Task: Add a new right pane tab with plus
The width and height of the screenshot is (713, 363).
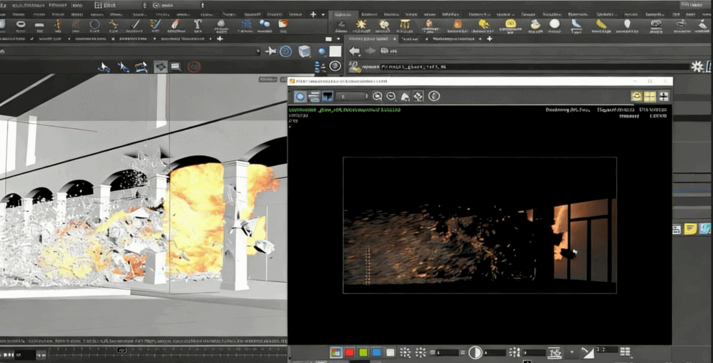Action: pos(490,39)
